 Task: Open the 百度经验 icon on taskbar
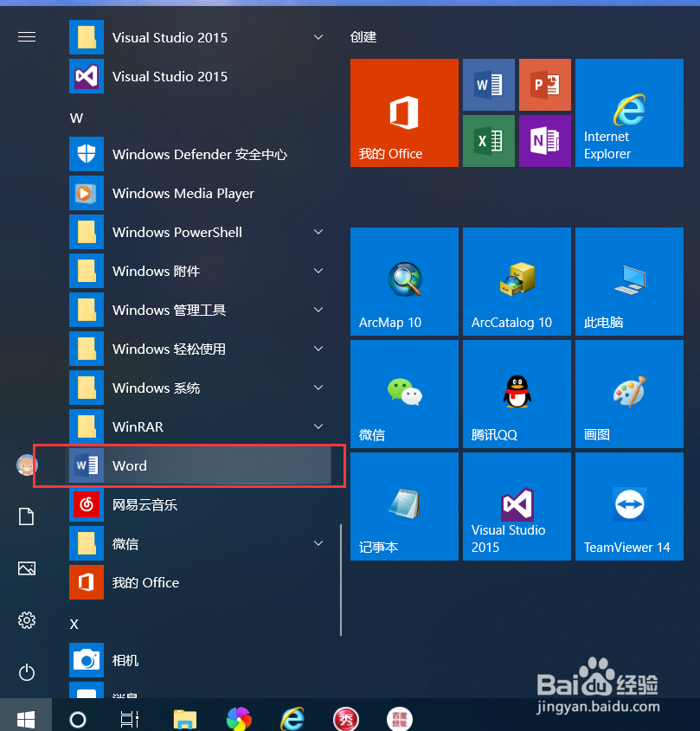(x=400, y=720)
